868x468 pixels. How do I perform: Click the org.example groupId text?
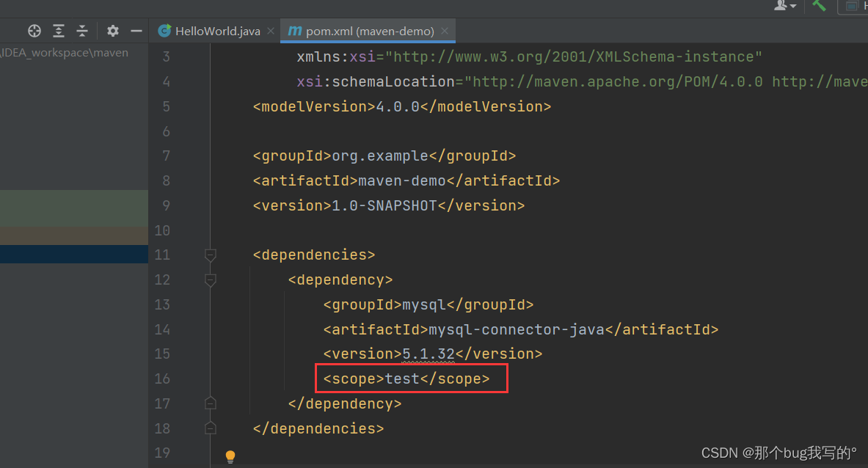coord(380,156)
